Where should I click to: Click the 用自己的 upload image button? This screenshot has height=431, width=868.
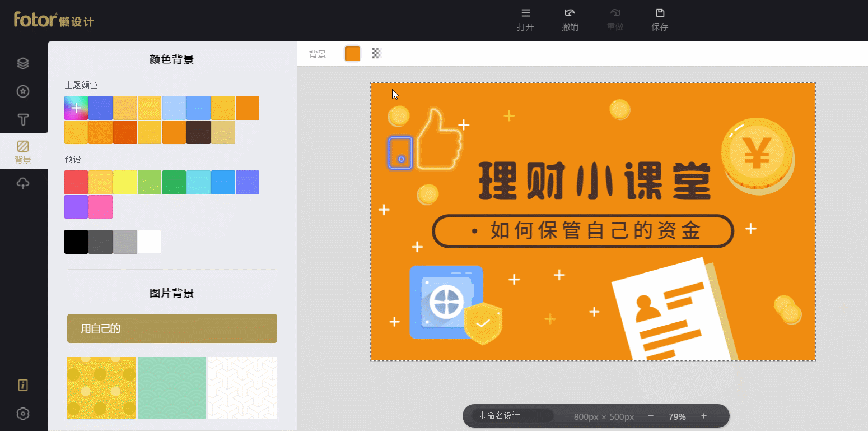172,328
